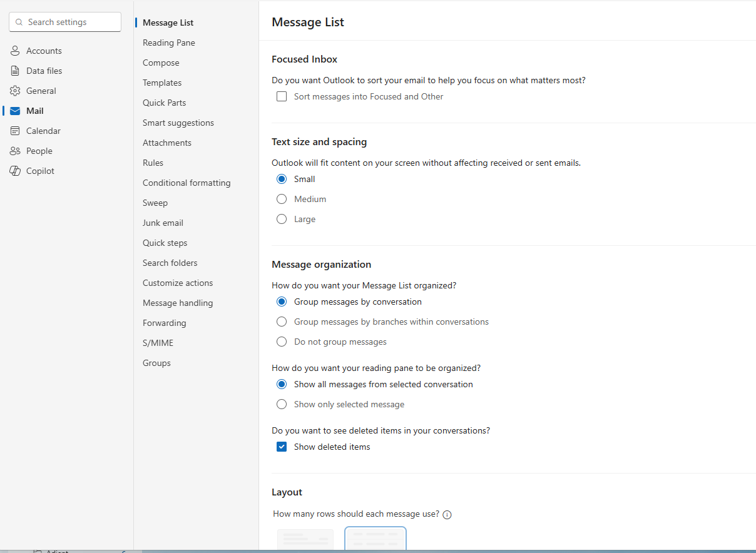The height and width of the screenshot is (553, 756).
Task: Open S/MIME settings
Action: pyautogui.click(x=158, y=343)
